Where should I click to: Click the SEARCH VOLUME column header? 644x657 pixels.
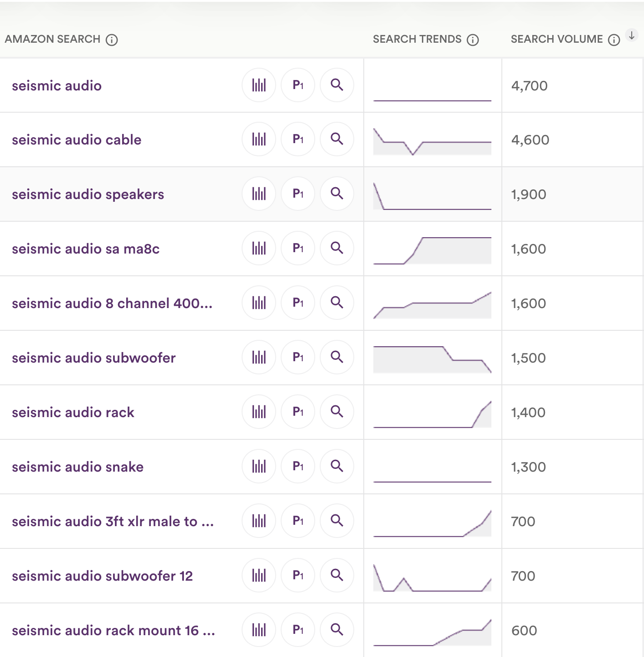point(557,39)
